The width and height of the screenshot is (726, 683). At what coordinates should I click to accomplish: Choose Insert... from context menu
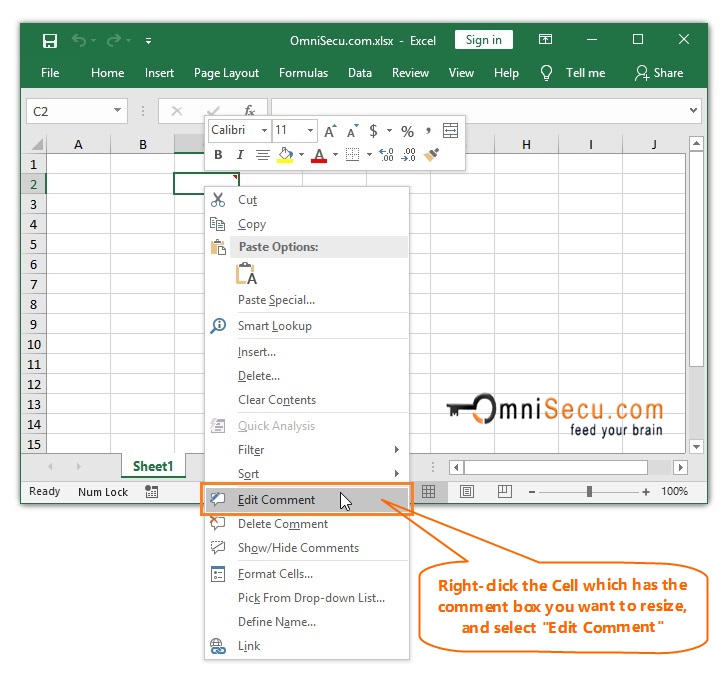tap(307, 352)
